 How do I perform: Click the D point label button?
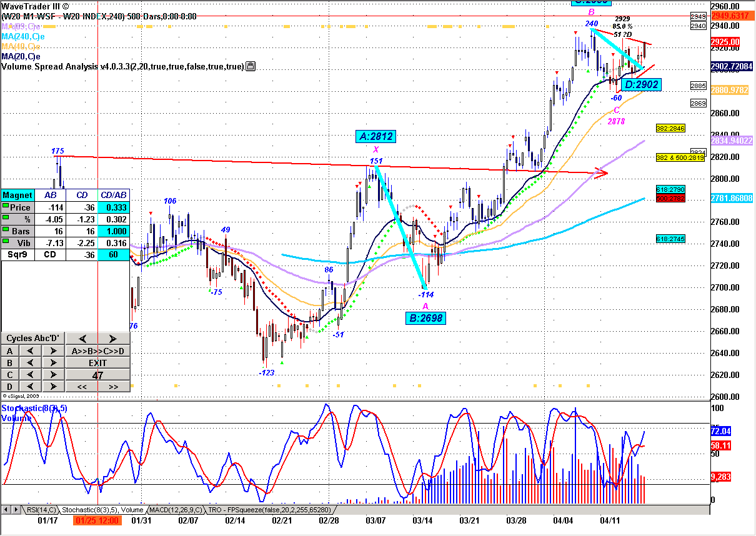pos(9,387)
